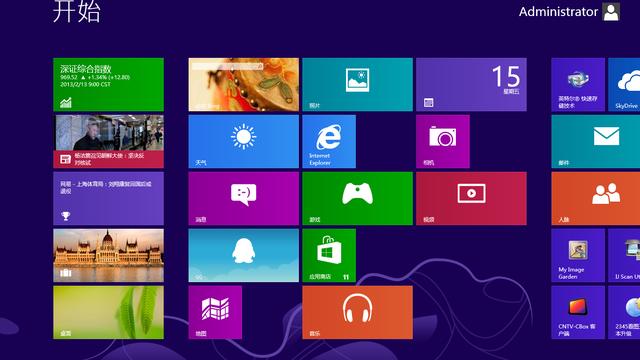
Task: Open the travel tile showing parliament building
Action: coord(108,255)
